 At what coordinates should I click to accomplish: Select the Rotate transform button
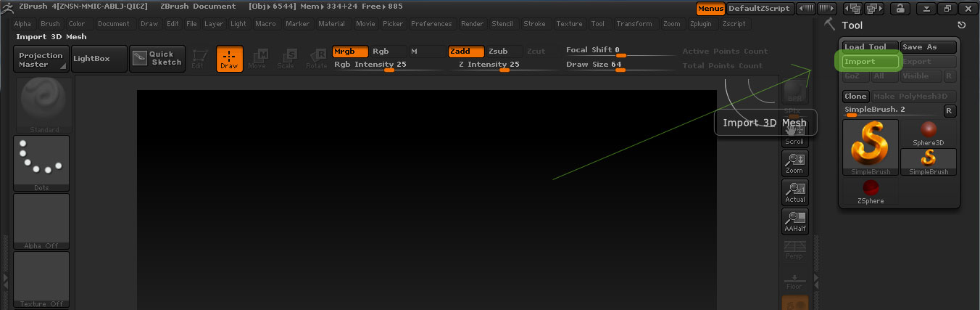pos(316,59)
